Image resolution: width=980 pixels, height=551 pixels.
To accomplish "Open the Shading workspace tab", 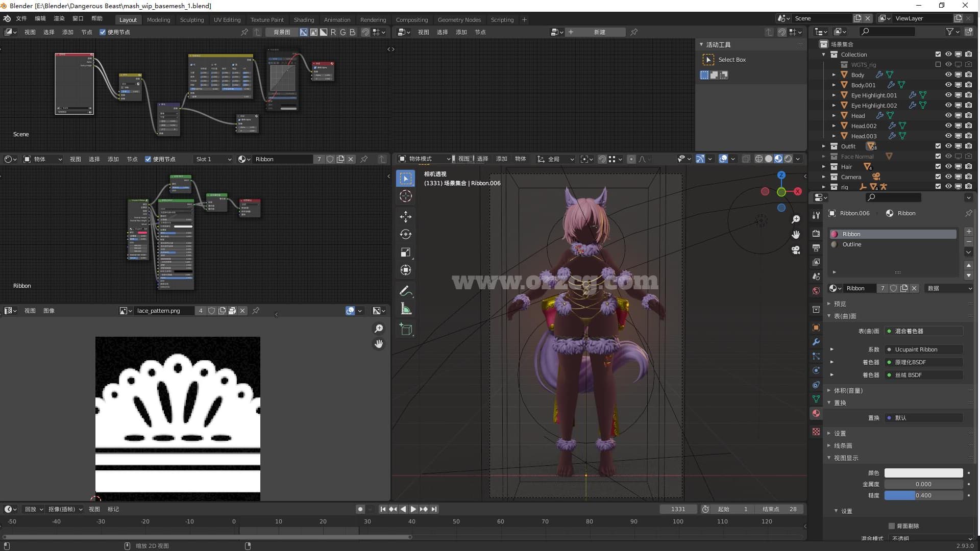I will pos(304,20).
